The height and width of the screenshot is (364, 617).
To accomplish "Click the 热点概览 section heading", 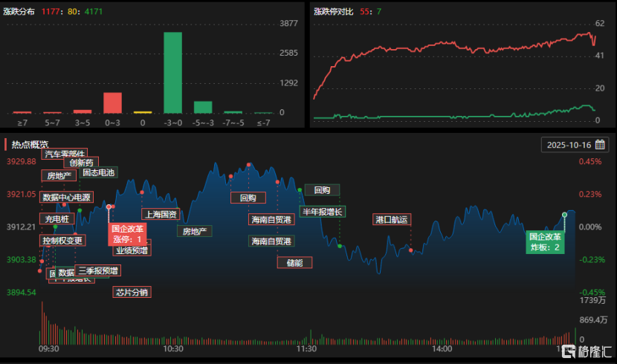I will point(30,145).
